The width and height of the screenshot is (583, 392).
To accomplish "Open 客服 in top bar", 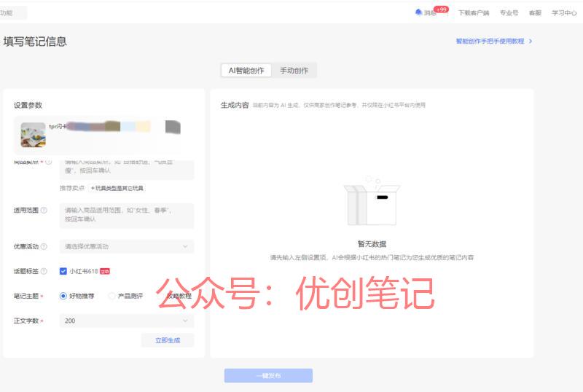I will [535, 12].
